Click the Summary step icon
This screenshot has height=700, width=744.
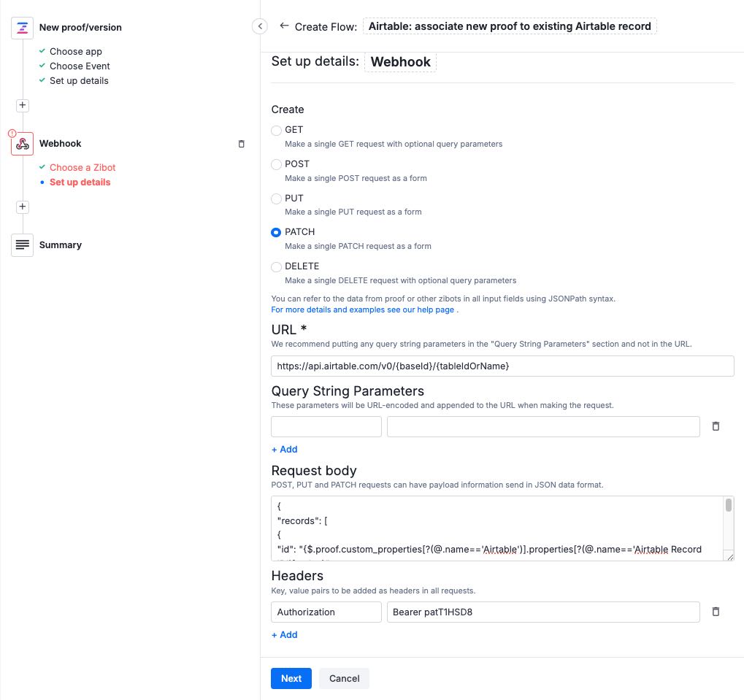pos(22,245)
